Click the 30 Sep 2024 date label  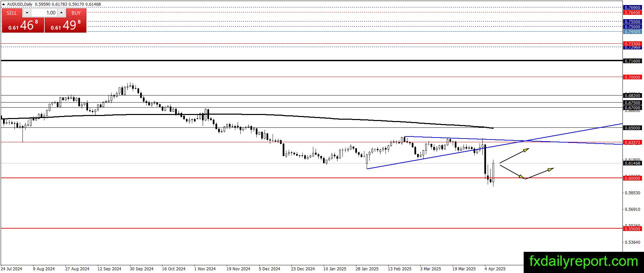coord(142,269)
